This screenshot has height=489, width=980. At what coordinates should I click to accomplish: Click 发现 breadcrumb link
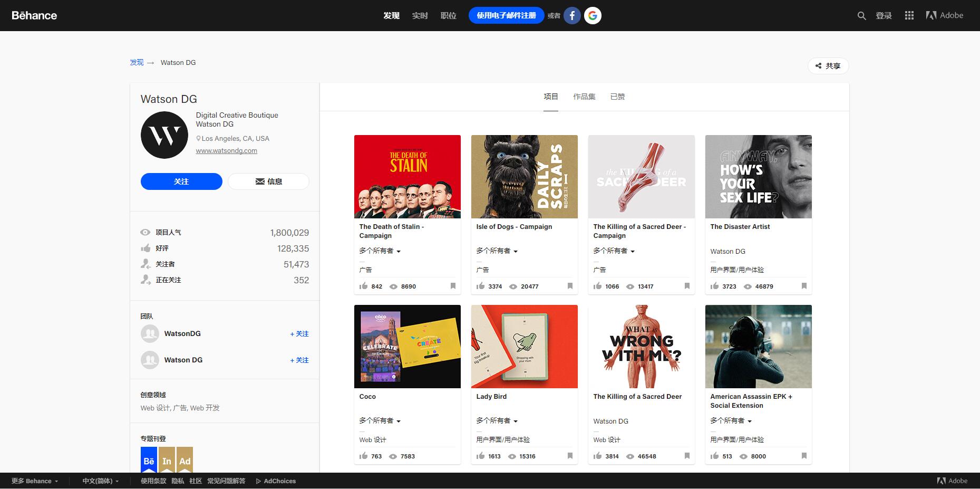point(137,62)
